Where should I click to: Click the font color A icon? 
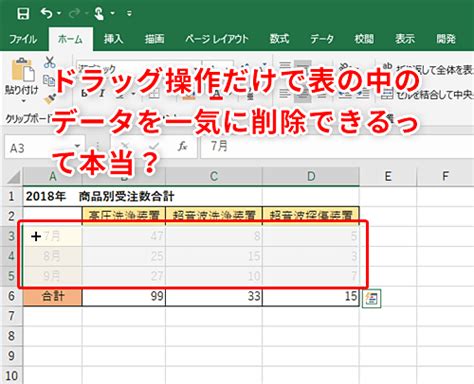pyautogui.click(x=217, y=95)
